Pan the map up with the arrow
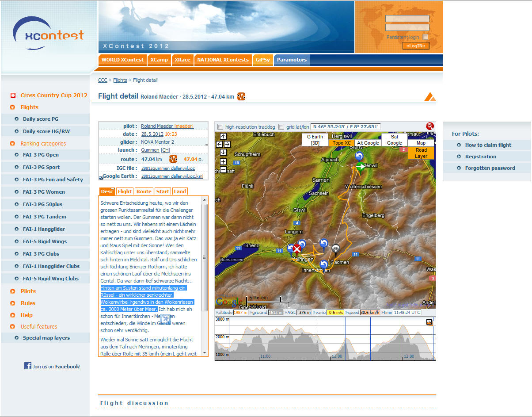532x417 pixels. pos(223,136)
